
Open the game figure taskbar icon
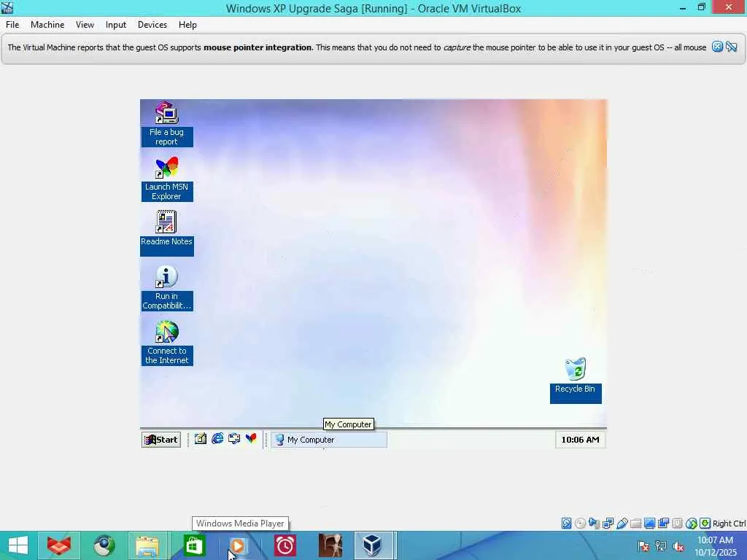[330, 545]
